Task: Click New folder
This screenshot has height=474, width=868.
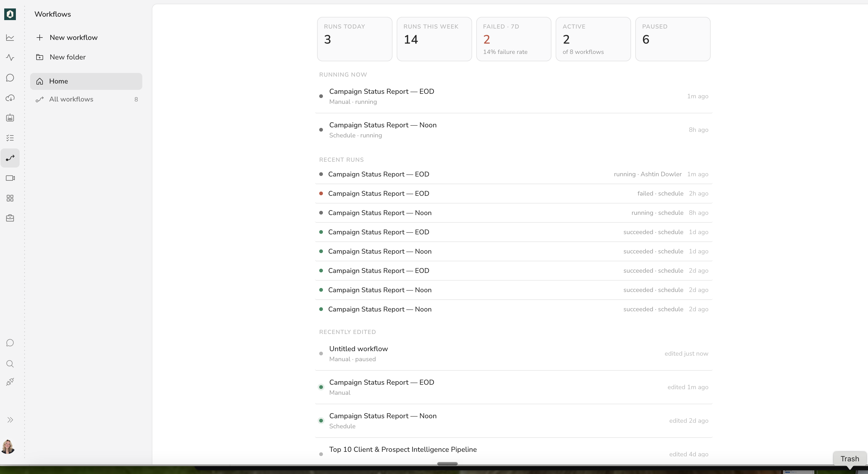Action: pyautogui.click(x=67, y=57)
